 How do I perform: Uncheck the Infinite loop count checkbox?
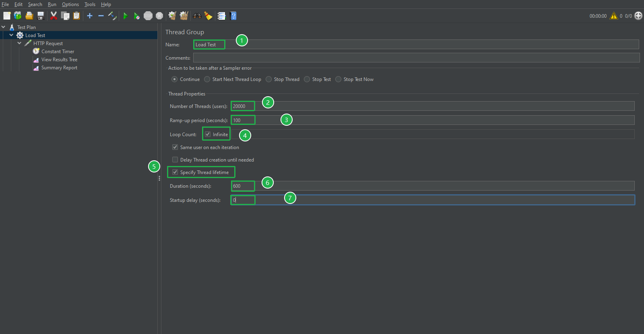click(x=208, y=134)
